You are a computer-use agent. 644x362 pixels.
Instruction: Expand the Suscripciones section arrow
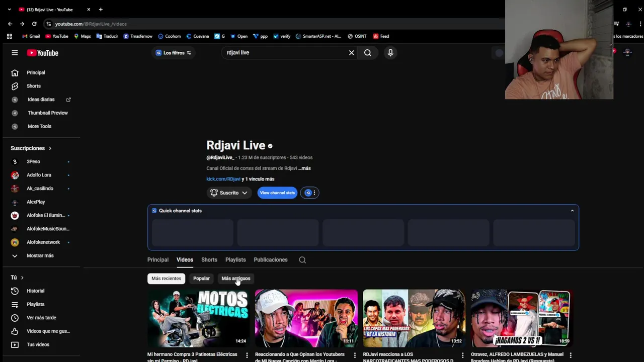pos(50,148)
